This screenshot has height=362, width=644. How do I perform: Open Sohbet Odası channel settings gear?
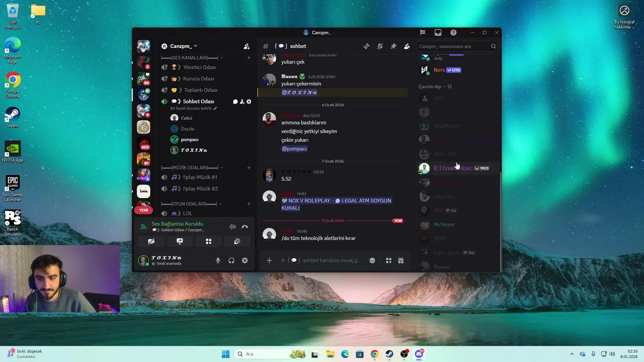(x=249, y=102)
